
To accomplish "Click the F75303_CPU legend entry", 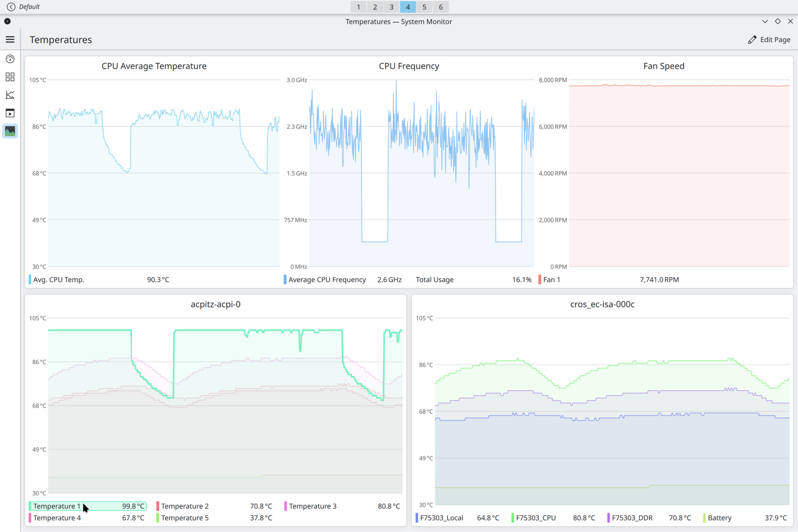I will click(x=554, y=518).
